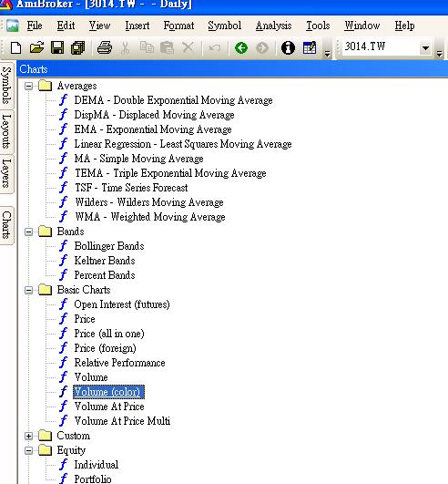Switch to the Symbols side tab

(x=6, y=86)
